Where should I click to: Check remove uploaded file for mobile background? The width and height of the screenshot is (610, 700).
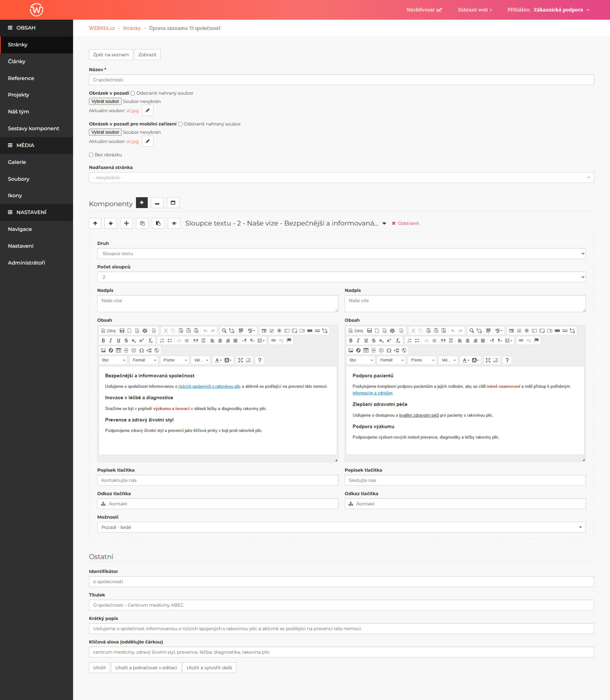click(180, 124)
